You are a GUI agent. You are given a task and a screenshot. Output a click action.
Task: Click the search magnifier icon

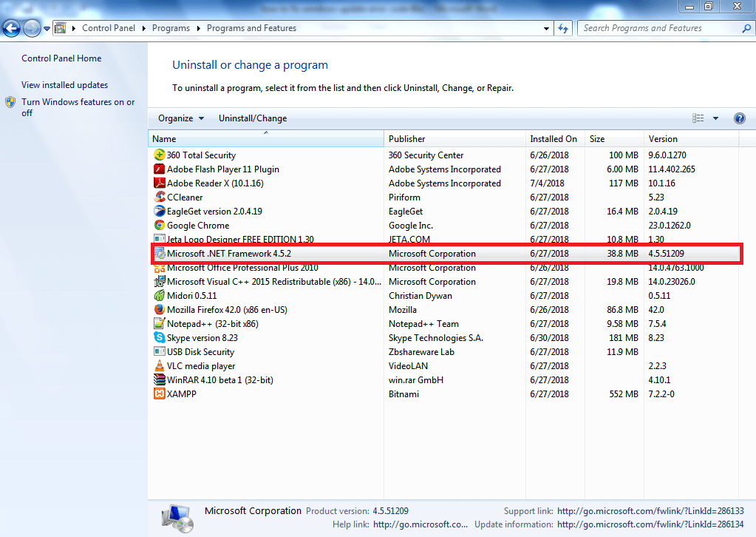746,28
